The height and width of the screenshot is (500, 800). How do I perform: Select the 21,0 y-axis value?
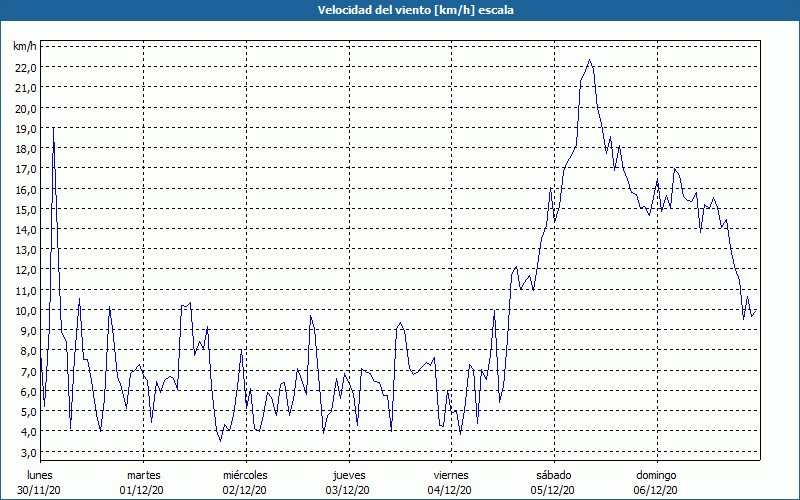pos(27,88)
